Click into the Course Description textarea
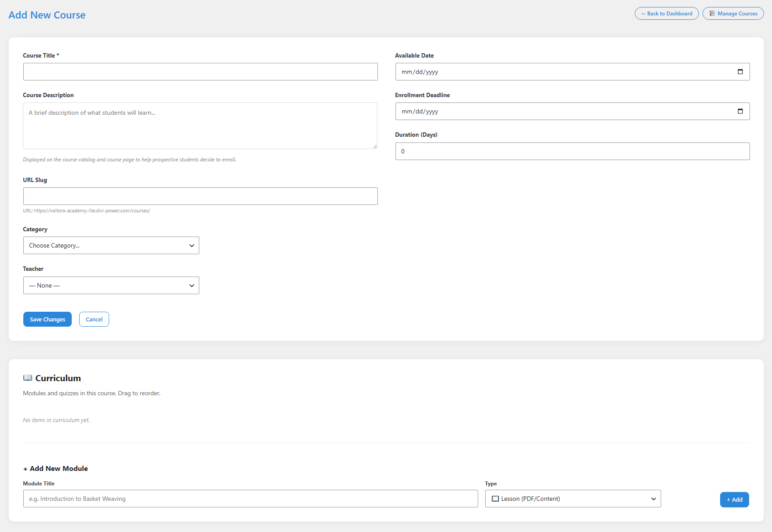 tap(200, 126)
